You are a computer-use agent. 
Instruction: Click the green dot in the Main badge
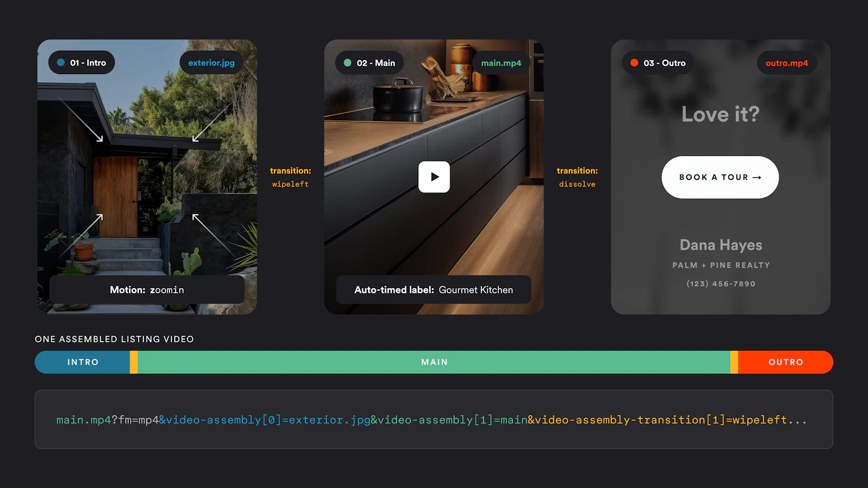(348, 63)
